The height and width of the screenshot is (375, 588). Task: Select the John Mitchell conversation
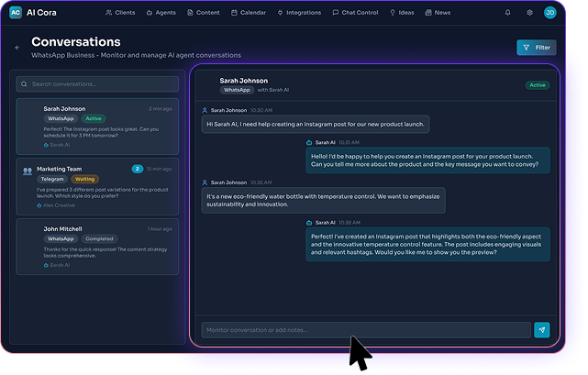[x=97, y=247]
